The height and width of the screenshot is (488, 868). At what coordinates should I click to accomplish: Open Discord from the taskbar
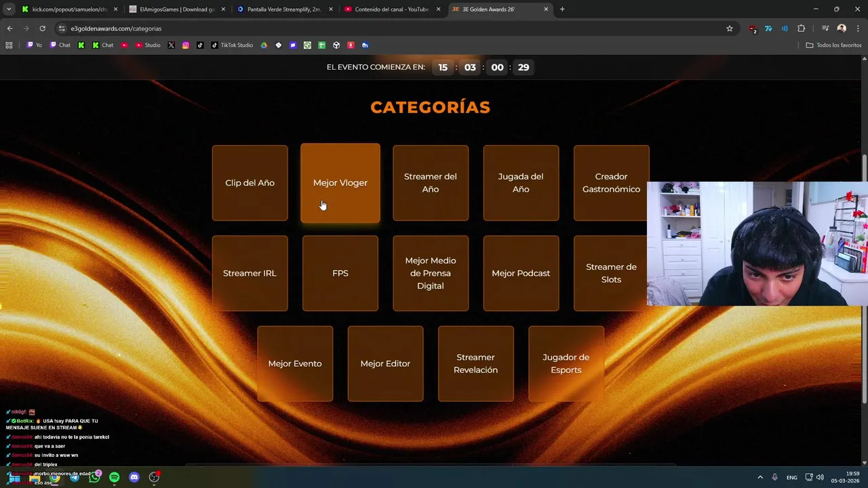pyautogui.click(x=134, y=477)
